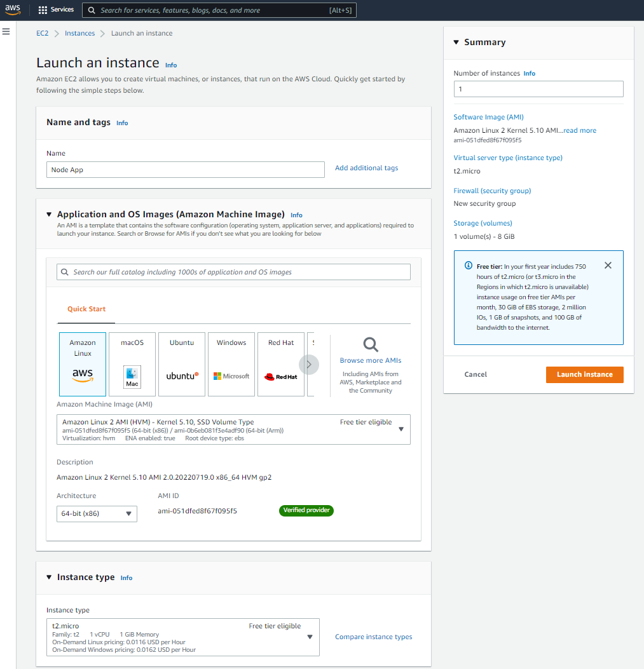
Task: Click Add additional tags link
Action: [x=366, y=168]
